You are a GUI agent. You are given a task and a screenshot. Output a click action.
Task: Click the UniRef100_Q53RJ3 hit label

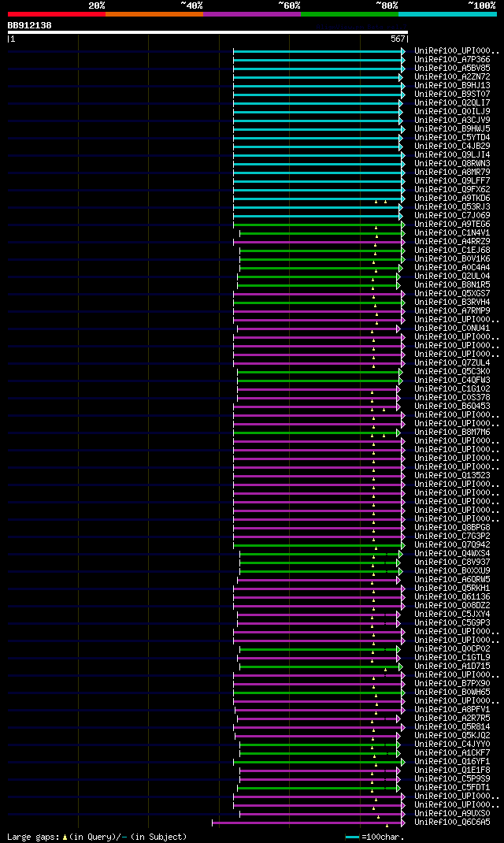[x=452, y=207]
